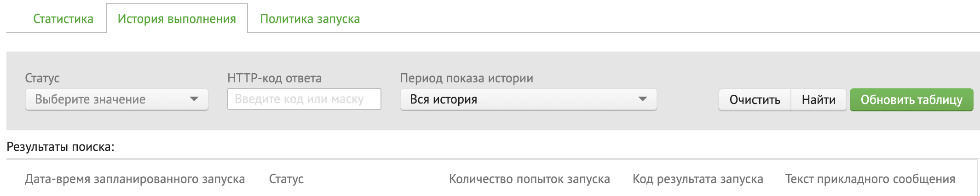
Task: Go to Политика запуска tab
Action: pos(310,19)
